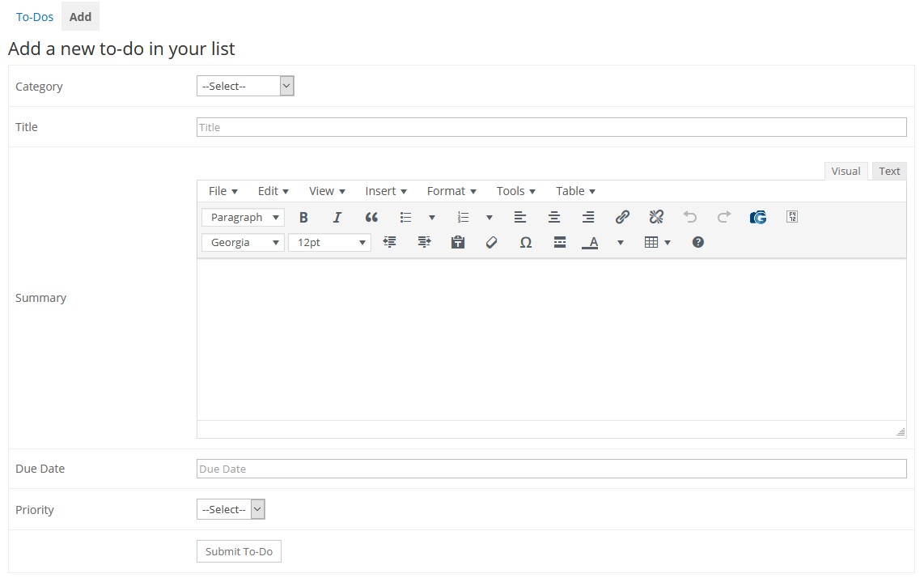Toggle bold formatting in editor
Image resolution: width=924 pixels, height=582 pixels.
(x=303, y=217)
